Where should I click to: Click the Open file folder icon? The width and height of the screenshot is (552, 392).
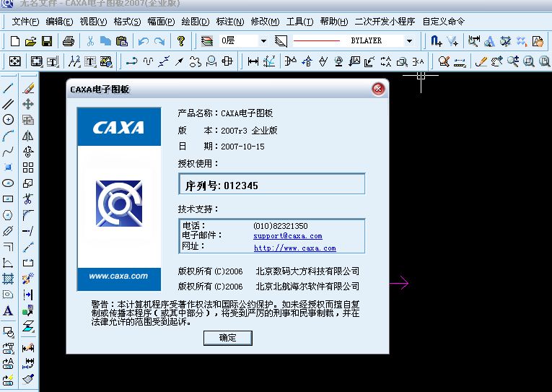(30, 41)
